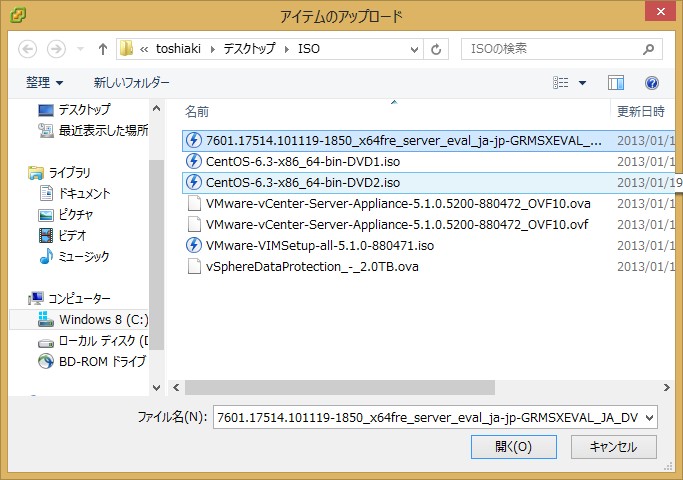Click the search magnifier icon
Viewport: 683px width, 480px height.
pos(649,49)
